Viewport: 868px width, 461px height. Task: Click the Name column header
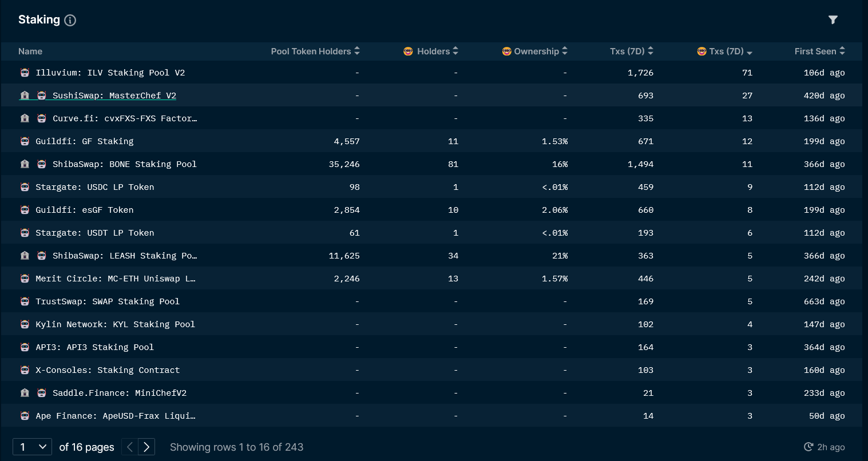click(x=30, y=51)
